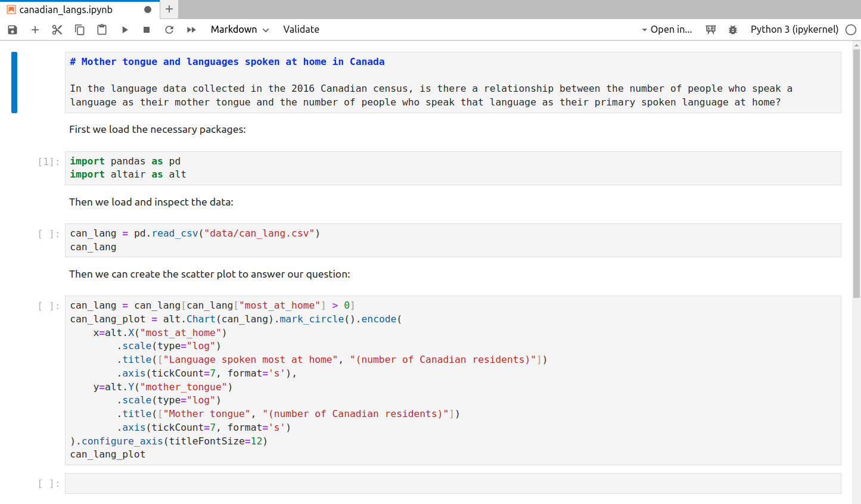
Task: Click the can_lang_plot last line of code
Action: pyautogui.click(x=108, y=455)
